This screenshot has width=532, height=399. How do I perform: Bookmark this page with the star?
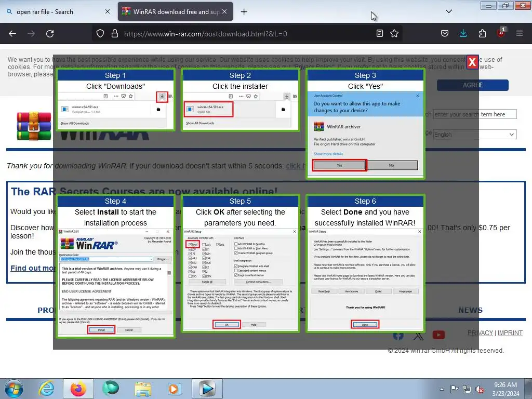click(394, 33)
